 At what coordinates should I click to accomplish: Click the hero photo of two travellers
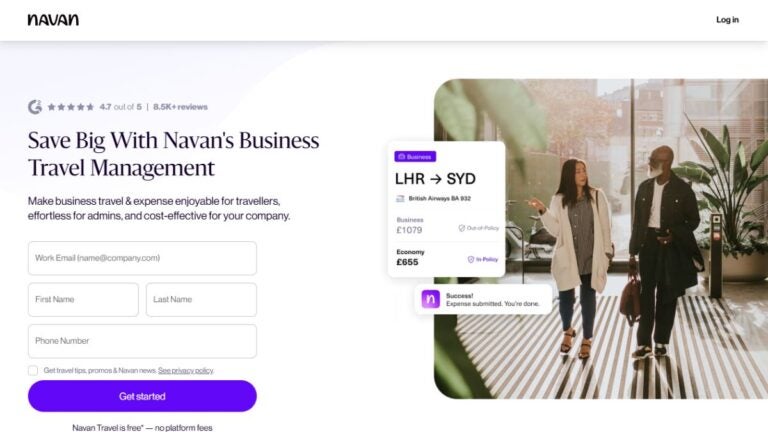pos(601,239)
